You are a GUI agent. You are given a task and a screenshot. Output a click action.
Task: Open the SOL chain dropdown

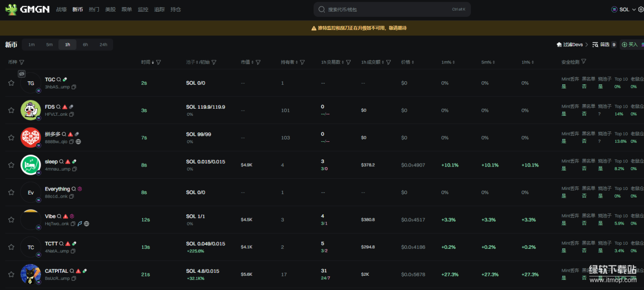tap(623, 9)
